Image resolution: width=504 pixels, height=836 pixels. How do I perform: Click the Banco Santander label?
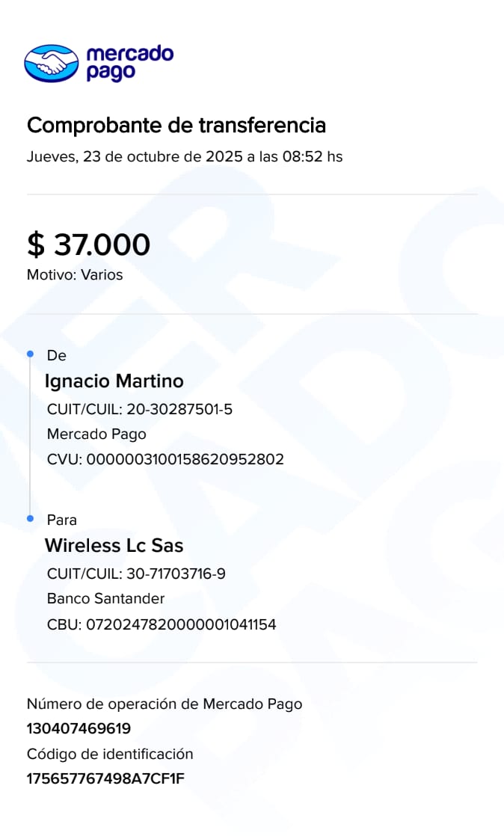[105, 599]
